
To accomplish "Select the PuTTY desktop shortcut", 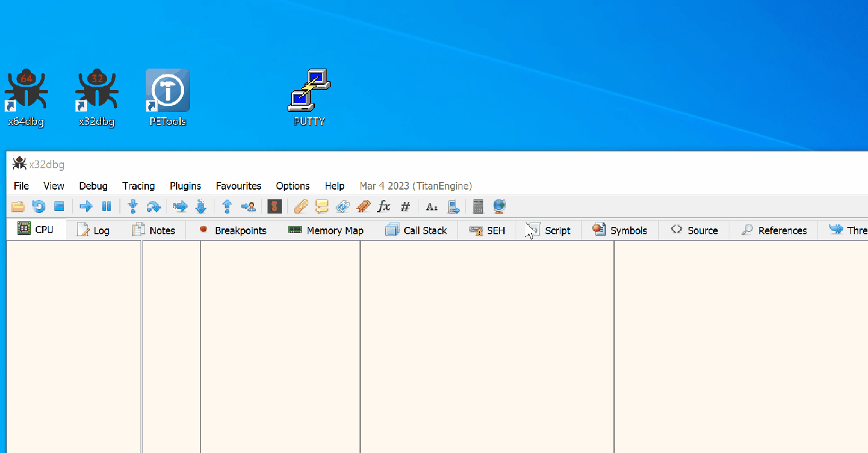I will 309,97.
